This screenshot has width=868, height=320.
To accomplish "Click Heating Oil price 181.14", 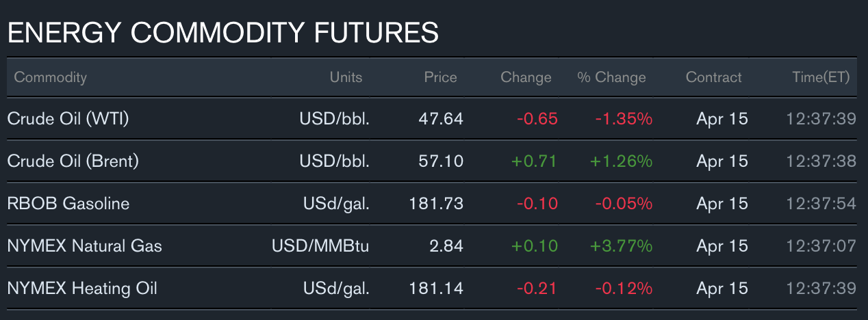I will pyautogui.click(x=436, y=289).
